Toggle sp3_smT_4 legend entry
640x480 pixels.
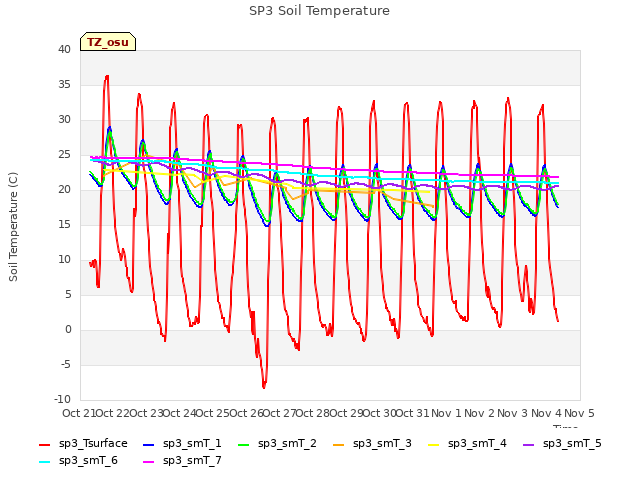point(467,444)
